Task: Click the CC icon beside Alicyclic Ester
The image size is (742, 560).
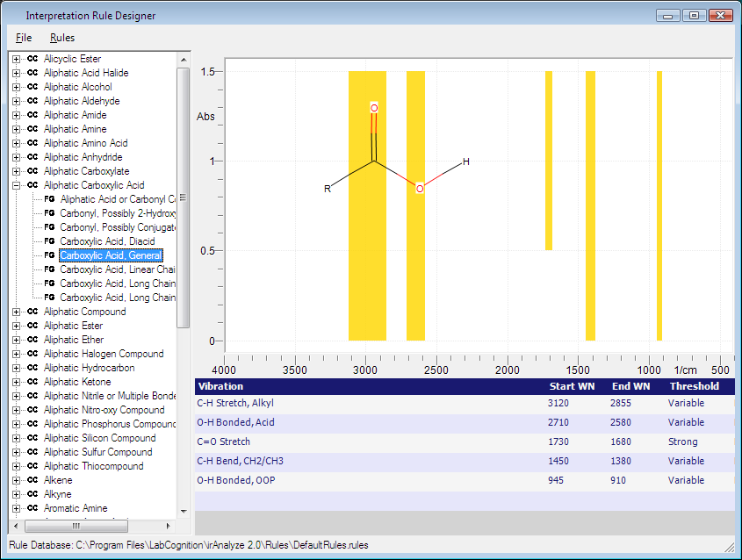Action: (x=32, y=59)
